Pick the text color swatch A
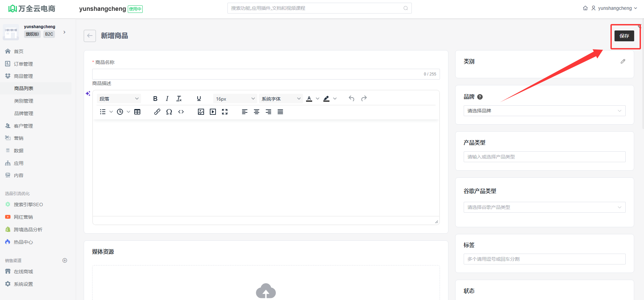This screenshot has width=644, height=300. 309,99
